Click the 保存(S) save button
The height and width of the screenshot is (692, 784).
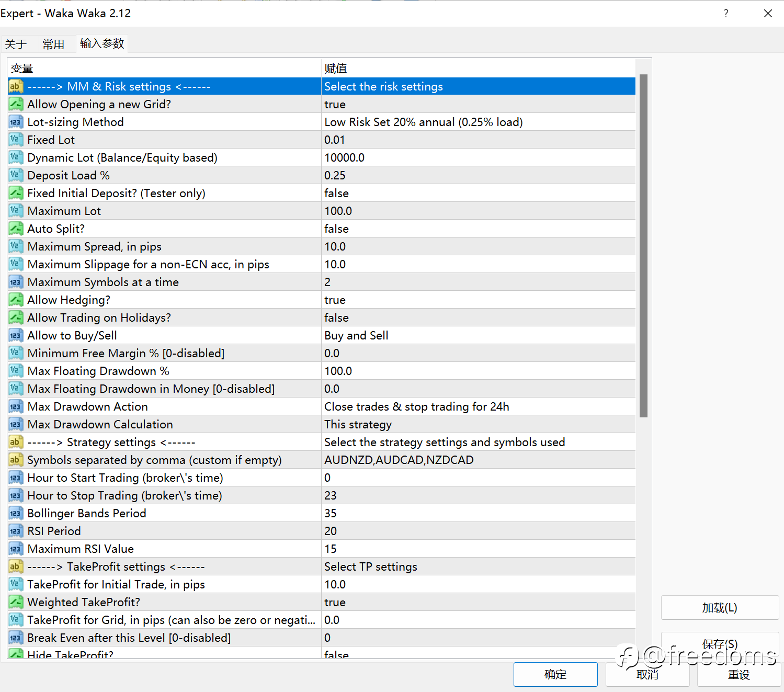click(x=720, y=644)
